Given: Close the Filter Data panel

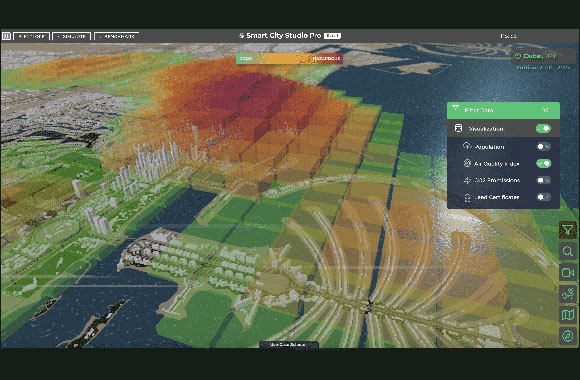Looking at the screenshot, I should (x=546, y=110).
